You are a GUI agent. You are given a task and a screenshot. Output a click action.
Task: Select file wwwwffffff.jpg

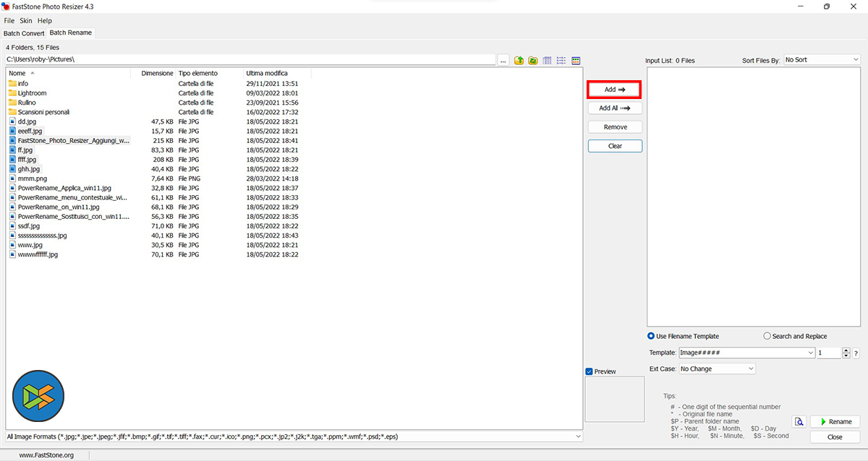click(x=38, y=254)
